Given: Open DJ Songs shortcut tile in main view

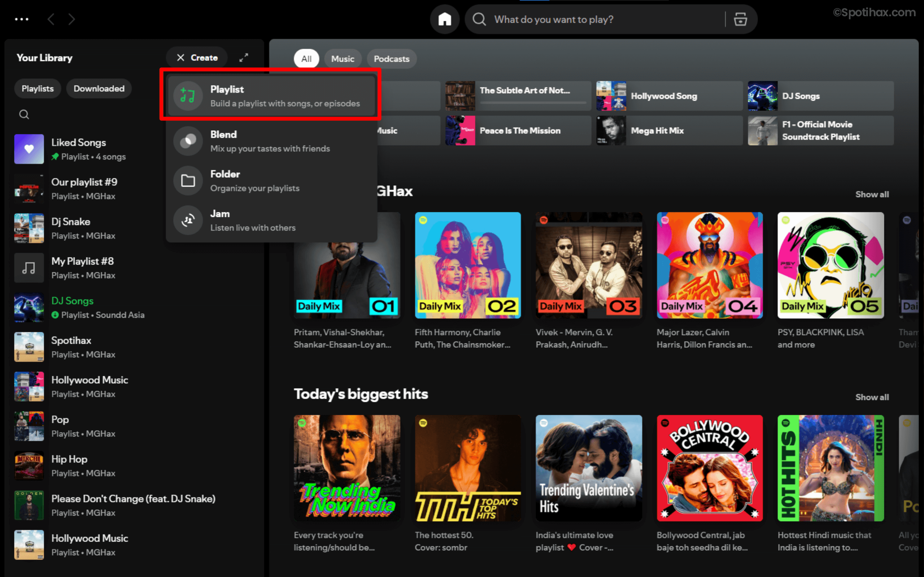Looking at the screenshot, I should click(820, 96).
